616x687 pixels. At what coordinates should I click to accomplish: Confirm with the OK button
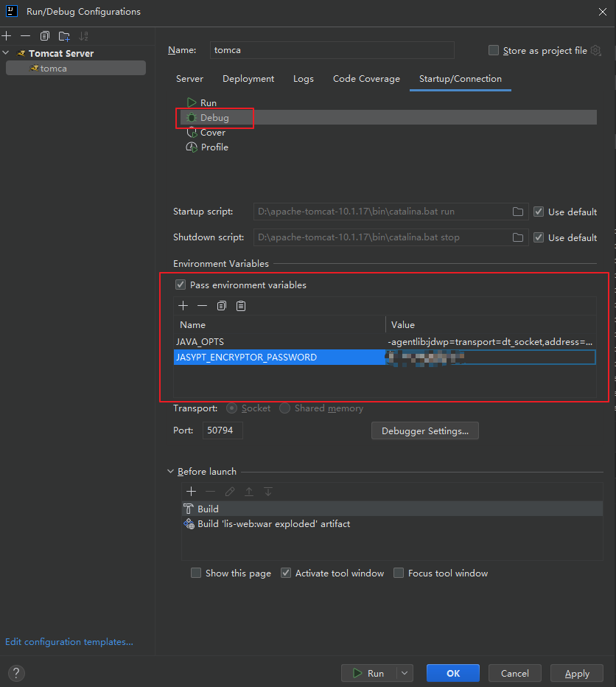453,673
